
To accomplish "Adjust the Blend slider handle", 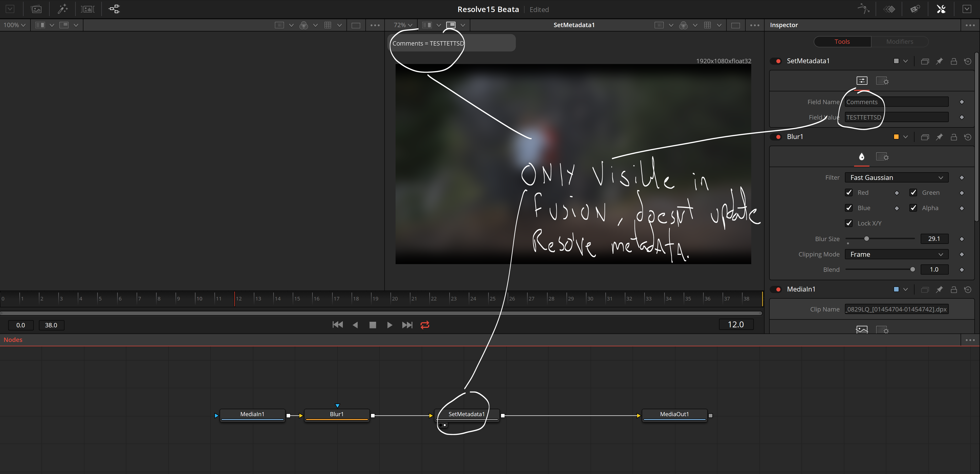I will 912,269.
